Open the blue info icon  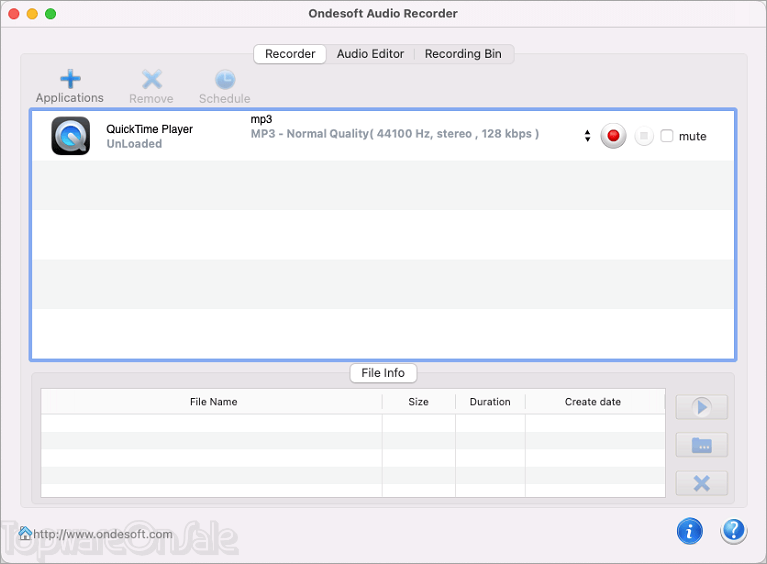690,531
